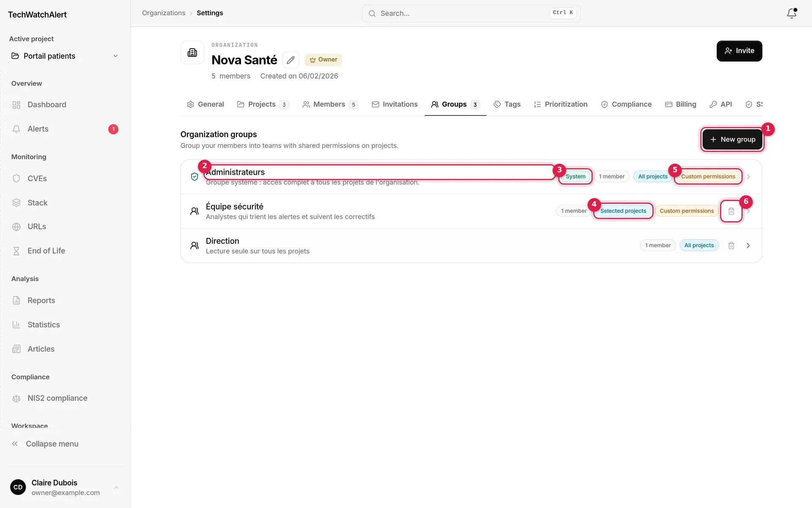The image size is (812, 508).
Task: Switch to the Prioritization tab
Action: click(x=560, y=105)
